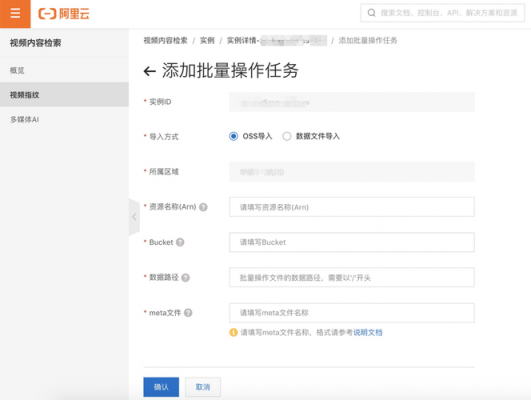Select the OSS导入 radio button
The height and width of the screenshot is (400, 531).
(233, 136)
